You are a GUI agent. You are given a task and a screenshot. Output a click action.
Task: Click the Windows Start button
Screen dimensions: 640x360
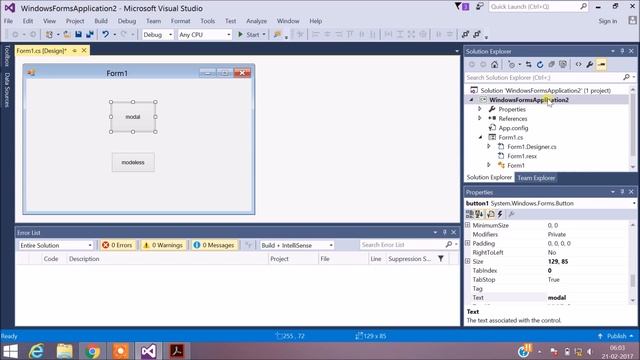tap(10, 351)
